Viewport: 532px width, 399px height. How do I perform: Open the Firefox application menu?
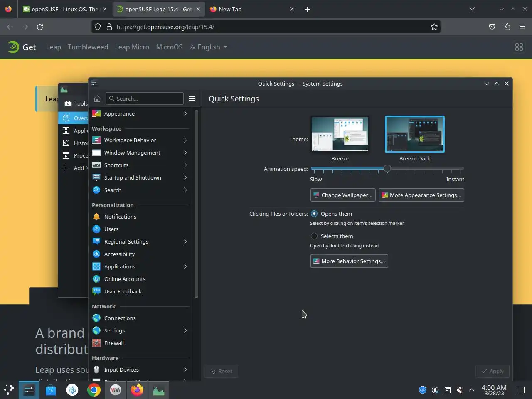click(522, 27)
